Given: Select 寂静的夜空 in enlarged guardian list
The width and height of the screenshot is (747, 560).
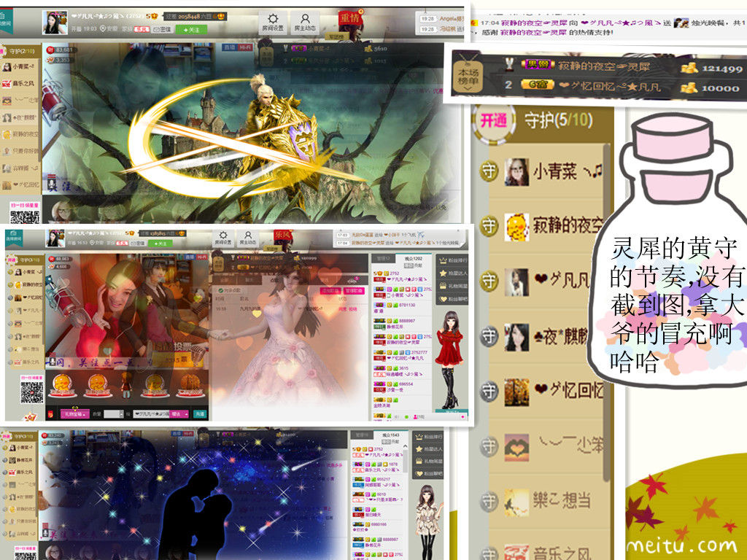Looking at the screenshot, I should tap(544, 226).
